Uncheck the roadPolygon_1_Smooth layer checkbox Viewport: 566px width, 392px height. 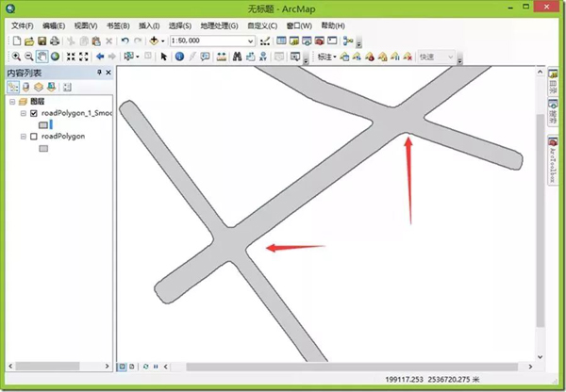(x=34, y=113)
